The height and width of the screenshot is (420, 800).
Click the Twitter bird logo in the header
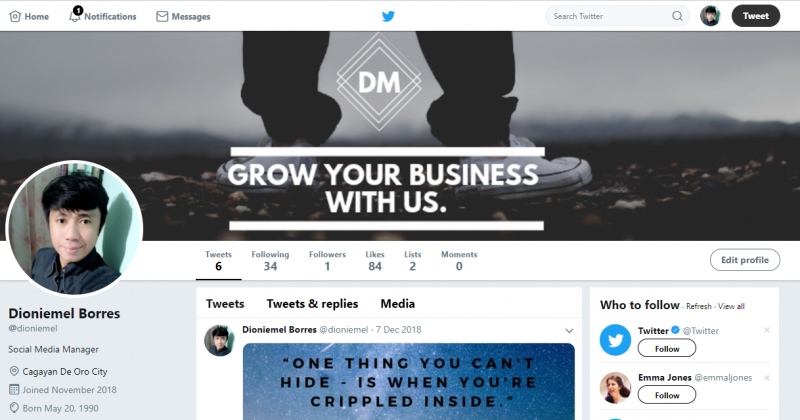click(x=388, y=16)
